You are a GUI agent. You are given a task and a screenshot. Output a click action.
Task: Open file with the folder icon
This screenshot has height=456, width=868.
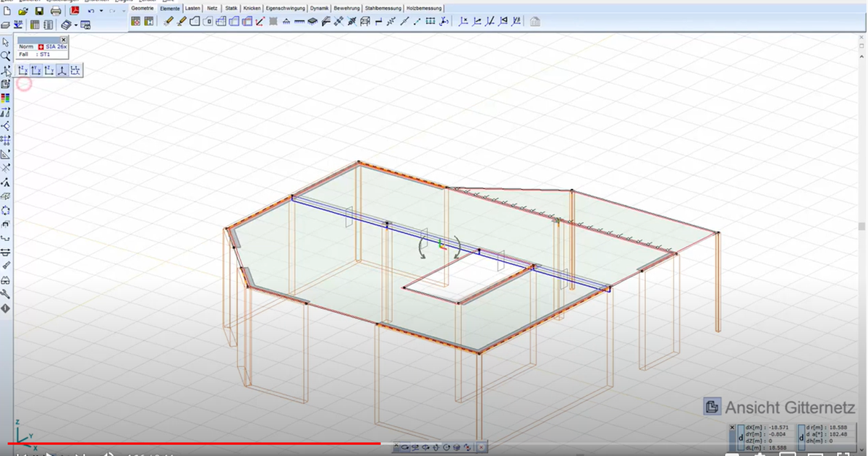[x=23, y=12]
